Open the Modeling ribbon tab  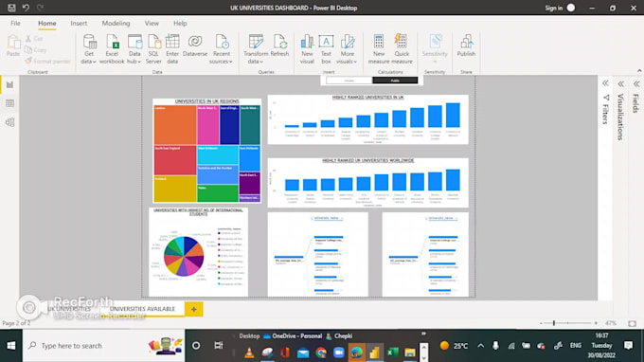pyautogui.click(x=116, y=24)
